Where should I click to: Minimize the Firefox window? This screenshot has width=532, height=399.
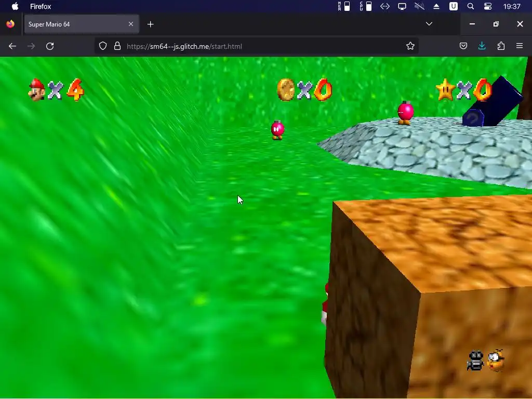472,24
